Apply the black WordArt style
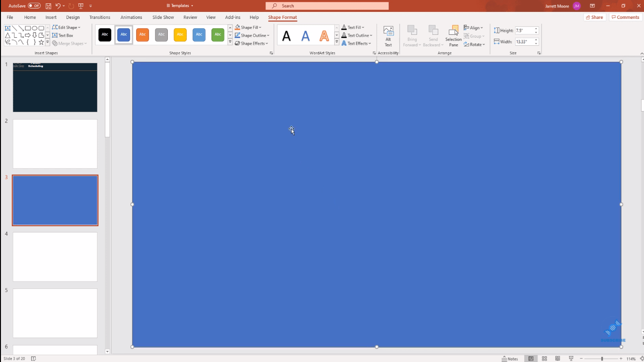The width and height of the screenshot is (644, 362). coord(287,35)
